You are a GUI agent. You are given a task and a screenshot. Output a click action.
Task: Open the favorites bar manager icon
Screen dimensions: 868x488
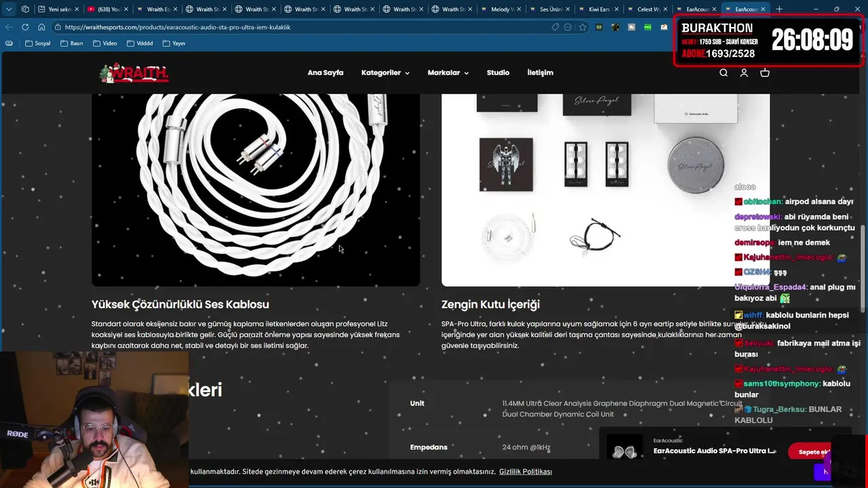(x=9, y=43)
